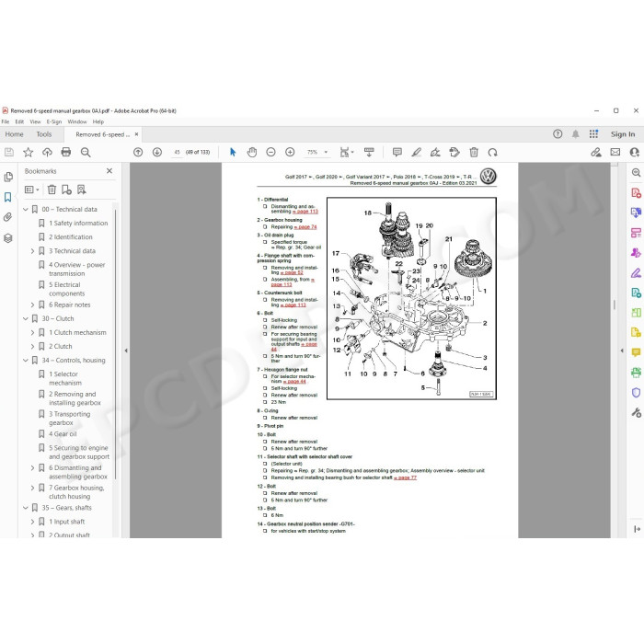The width and height of the screenshot is (644, 644).
Task: Expand the 6 Repair notes bookmark
Action: click(32, 305)
